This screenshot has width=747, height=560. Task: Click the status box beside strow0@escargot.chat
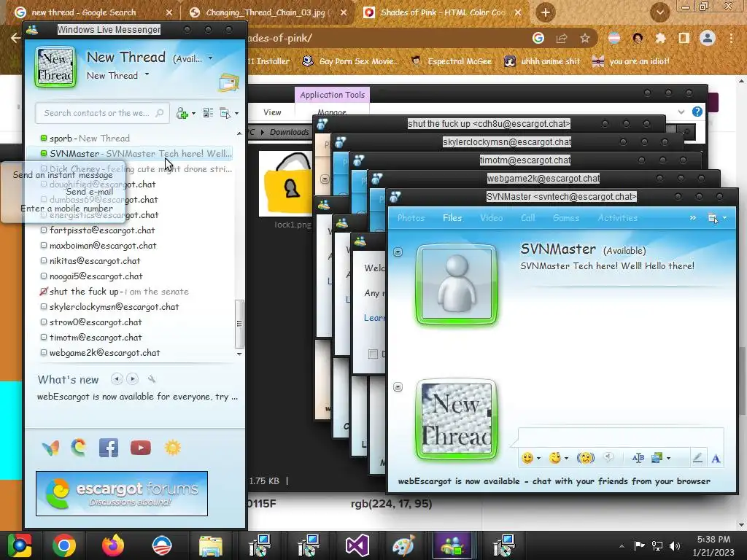point(44,322)
